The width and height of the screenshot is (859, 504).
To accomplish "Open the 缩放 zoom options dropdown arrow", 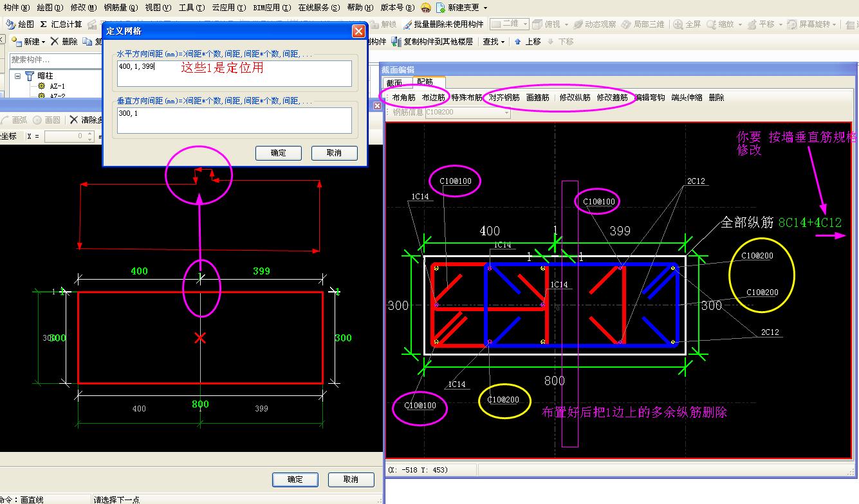I will point(740,24).
